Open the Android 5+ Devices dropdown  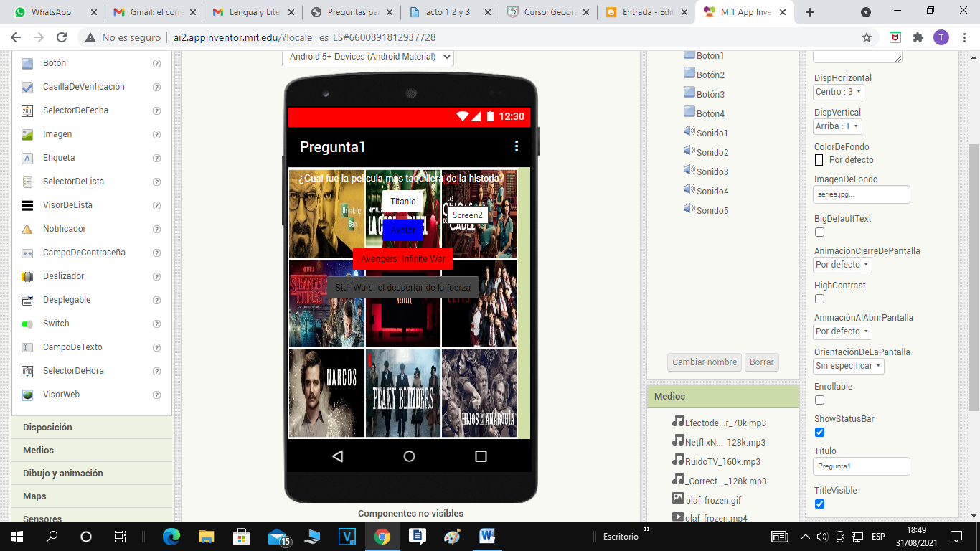[x=368, y=57]
